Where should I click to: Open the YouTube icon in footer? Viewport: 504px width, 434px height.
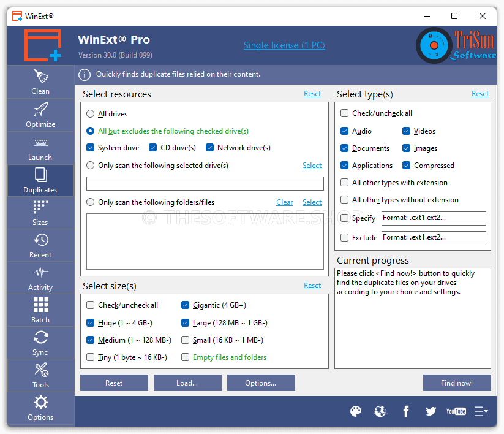click(x=456, y=411)
